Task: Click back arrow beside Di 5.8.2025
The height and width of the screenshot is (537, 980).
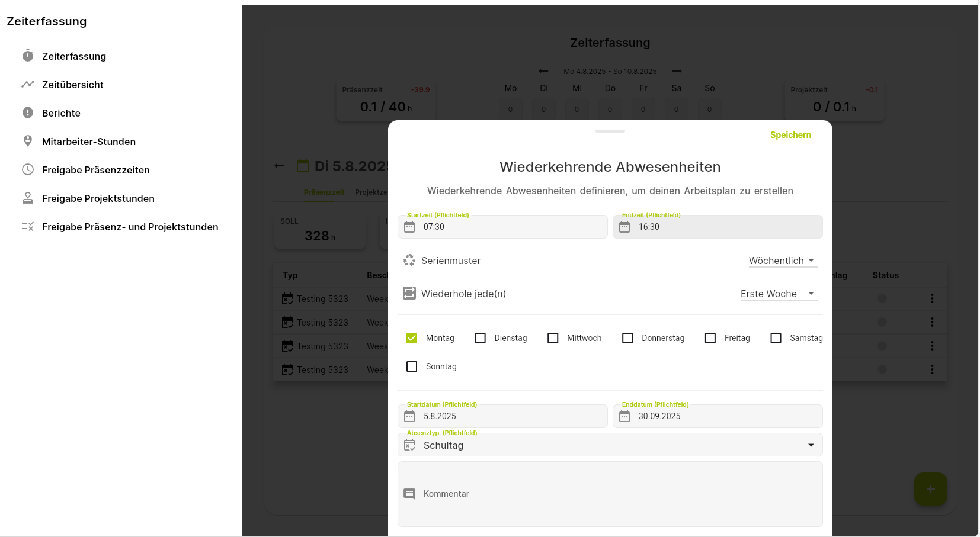Action: click(279, 166)
